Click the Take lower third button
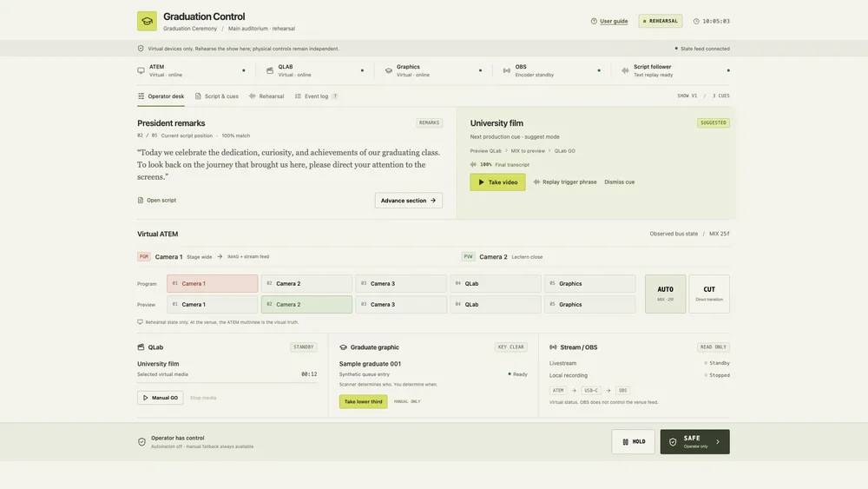 363,401
